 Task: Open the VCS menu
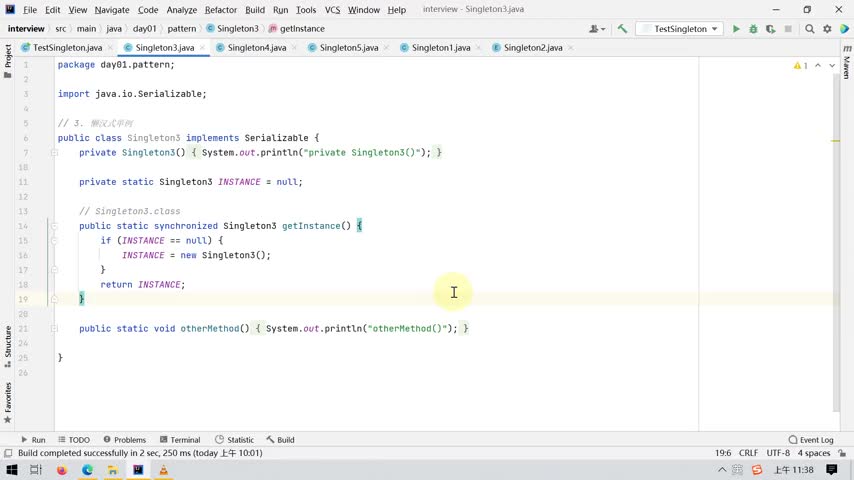[x=332, y=10]
